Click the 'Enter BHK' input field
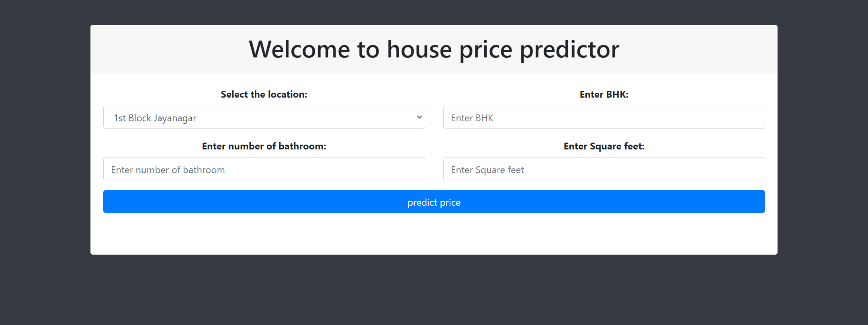Viewport: 868px width, 325px height. coord(604,117)
